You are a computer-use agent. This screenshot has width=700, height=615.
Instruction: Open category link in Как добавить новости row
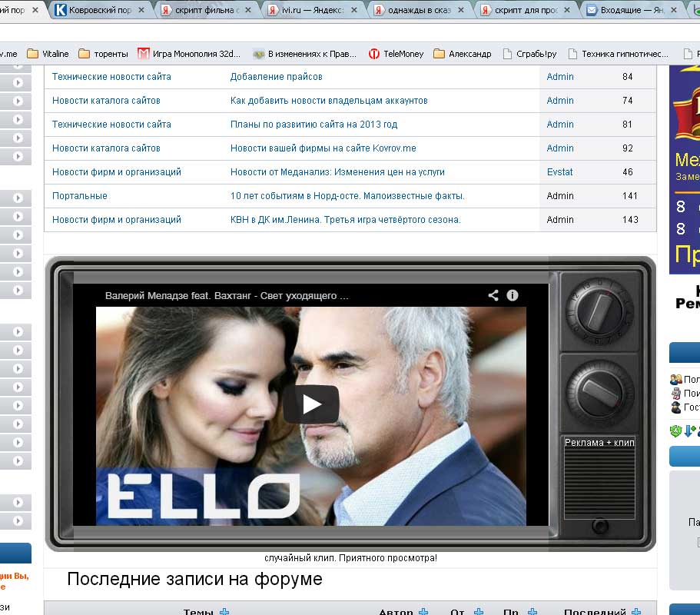click(x=106, y=101)
